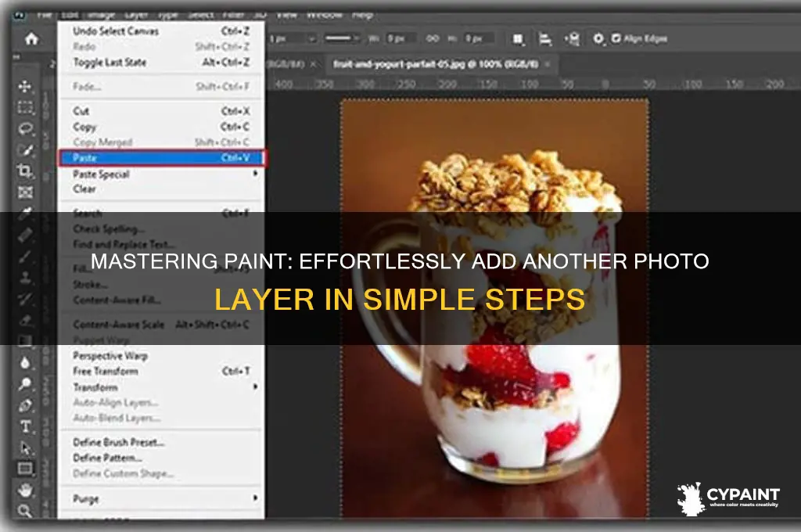Go to the Home screen icon
801x532 pixels.
click(31, 39)
